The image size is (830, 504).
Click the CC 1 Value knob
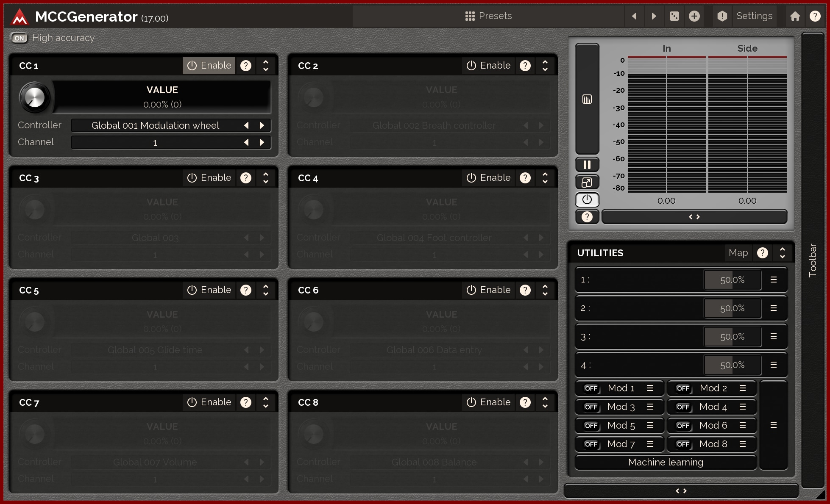coord(35,97)
